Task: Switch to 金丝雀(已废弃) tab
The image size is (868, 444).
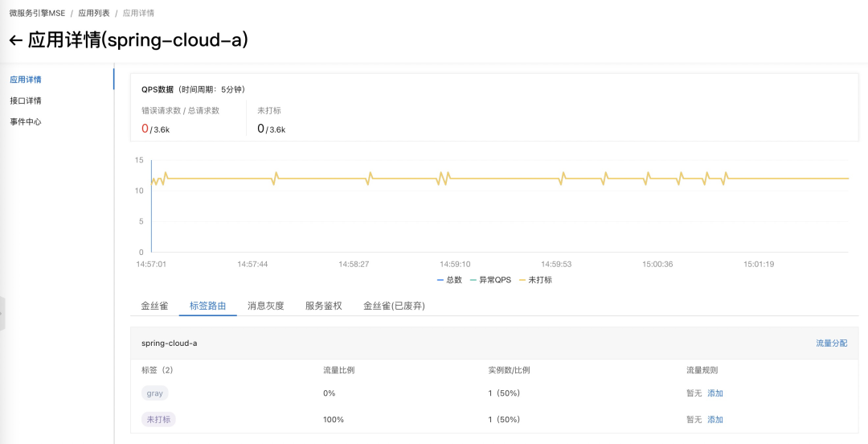Action: [394, 306]
